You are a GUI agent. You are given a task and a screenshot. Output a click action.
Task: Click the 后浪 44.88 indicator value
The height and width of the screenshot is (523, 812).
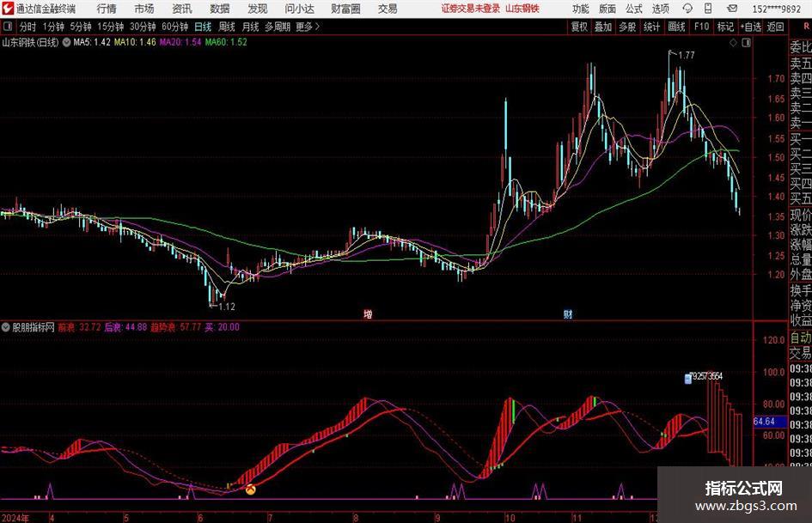coord(125,327)
